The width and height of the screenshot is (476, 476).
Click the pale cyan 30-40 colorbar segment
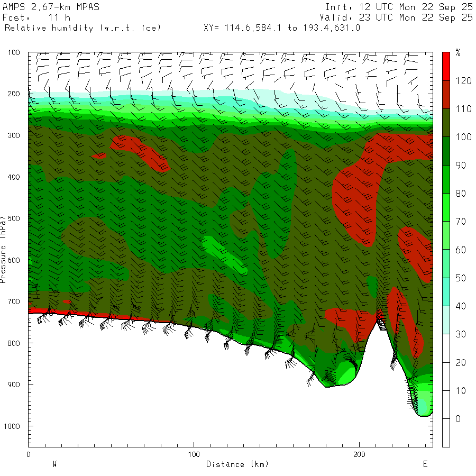tap(446, 320)
